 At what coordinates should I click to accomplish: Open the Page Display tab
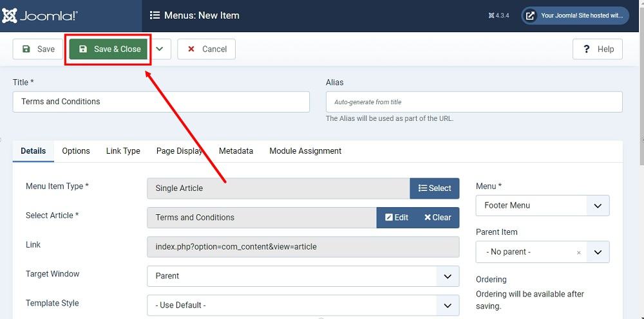180,151
